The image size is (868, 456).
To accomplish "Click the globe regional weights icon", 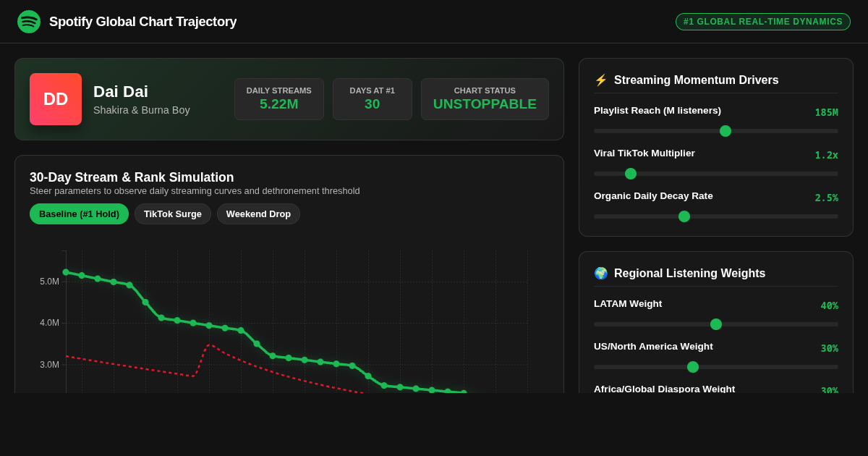I will tap(600, 274).
